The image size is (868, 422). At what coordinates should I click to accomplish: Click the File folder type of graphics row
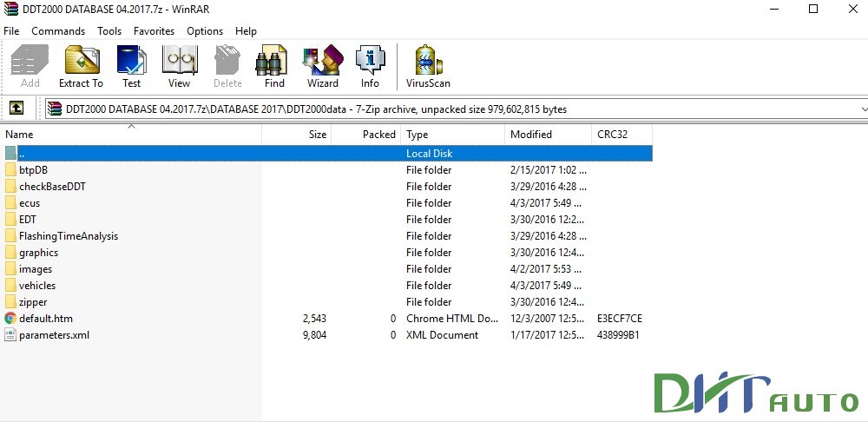click(x=429, y=253)
